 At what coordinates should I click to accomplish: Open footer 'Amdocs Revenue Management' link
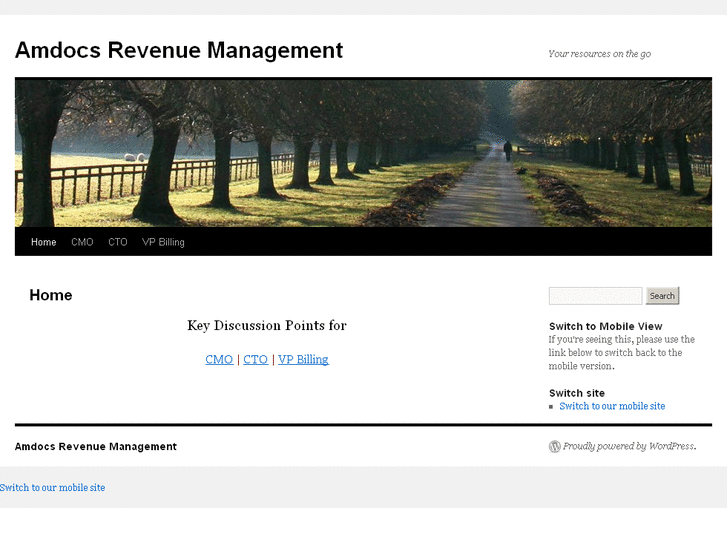pos(96,447)
